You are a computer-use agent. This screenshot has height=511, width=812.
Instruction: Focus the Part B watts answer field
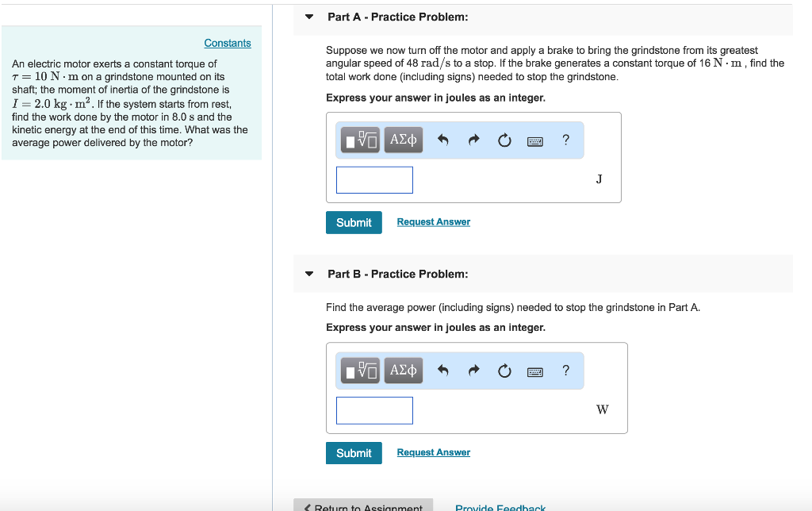point(374,410)
